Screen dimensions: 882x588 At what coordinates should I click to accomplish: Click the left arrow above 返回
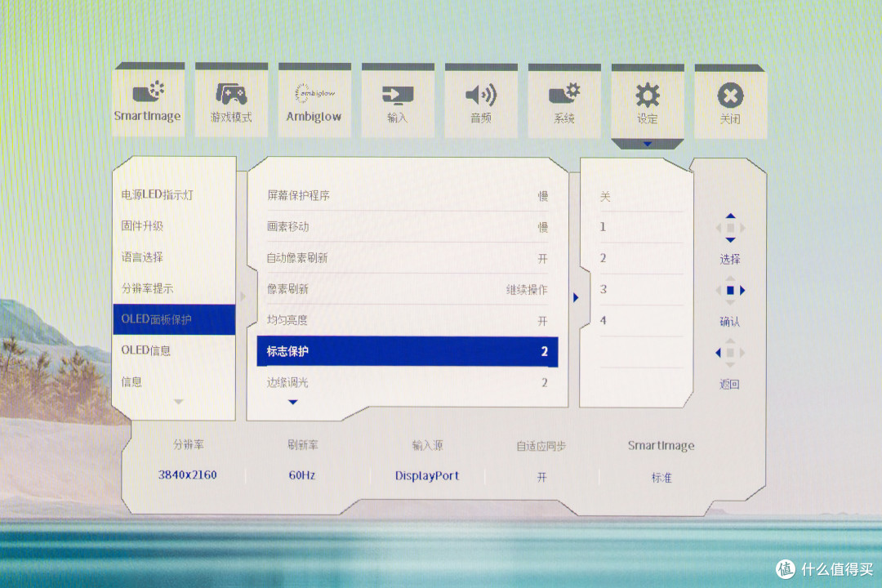click(718, 353)
